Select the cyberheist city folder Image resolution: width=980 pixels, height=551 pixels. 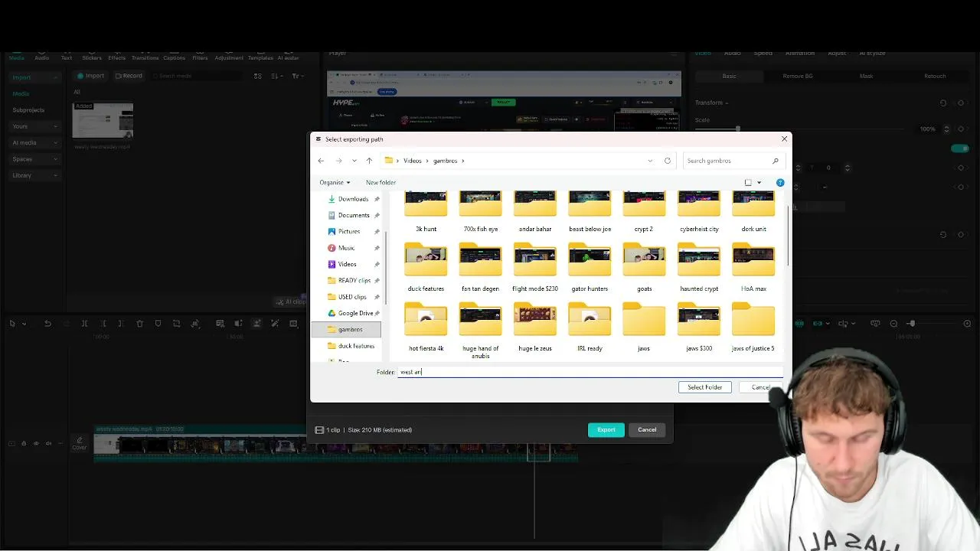699,212
